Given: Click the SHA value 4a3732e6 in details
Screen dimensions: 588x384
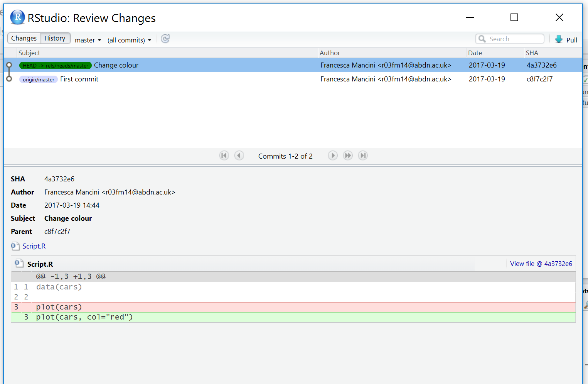Looking at the screenshot, I should pos(59,179).
